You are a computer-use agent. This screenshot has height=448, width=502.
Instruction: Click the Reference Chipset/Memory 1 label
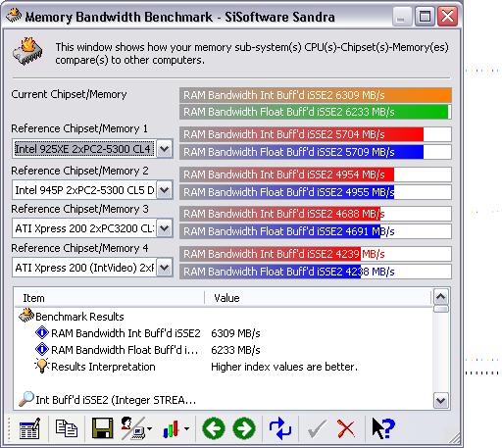(79, 128)
